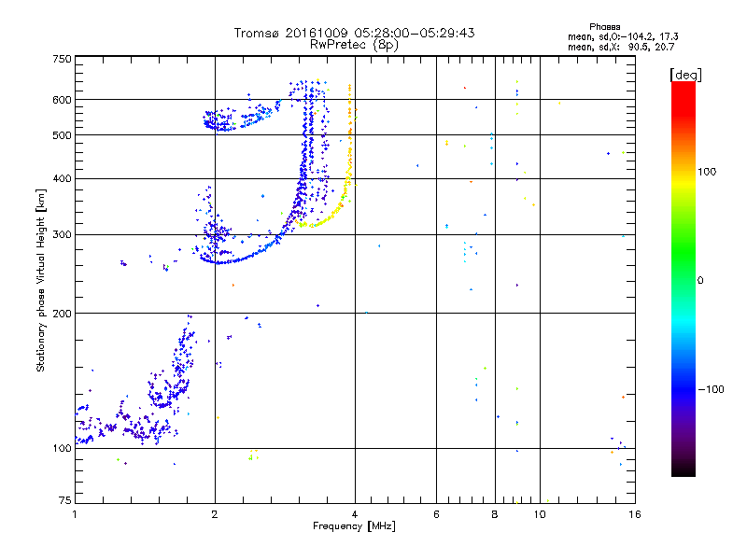Click the y-axis tick label '100'
Screen dimensions: 747x560
point(62,449)
